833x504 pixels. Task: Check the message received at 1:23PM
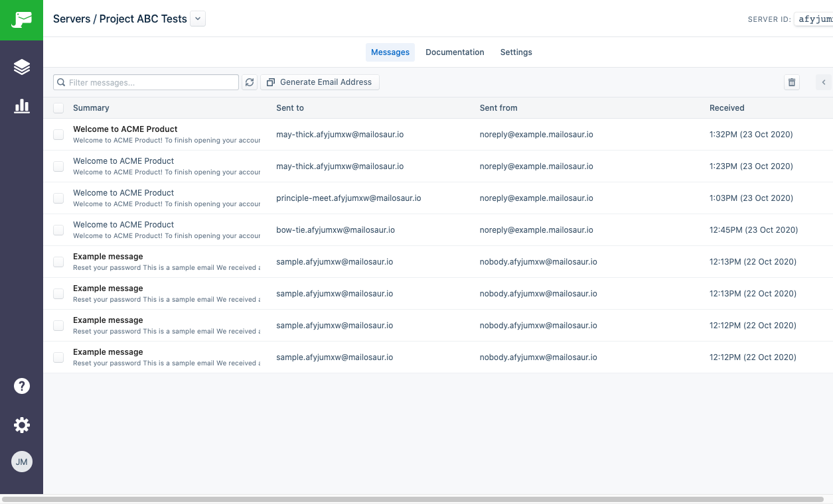click(x=58, y=166)
